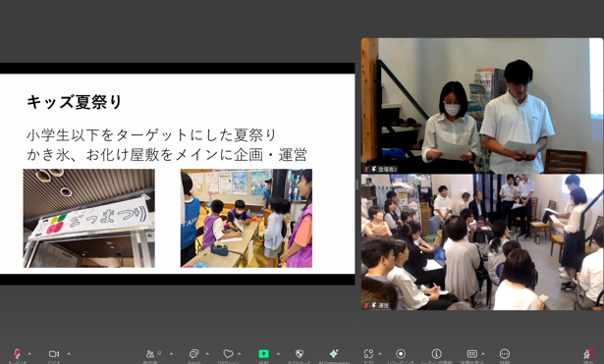Open the apps icon in the toolbar
This screenshot has width=604, height=364.
click(368, 353)
